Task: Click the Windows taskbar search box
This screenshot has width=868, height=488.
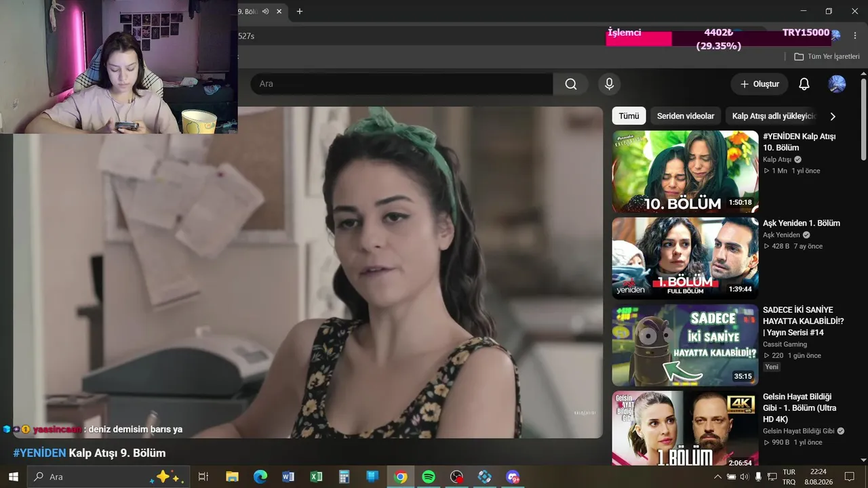Action: tap(108, 476)
